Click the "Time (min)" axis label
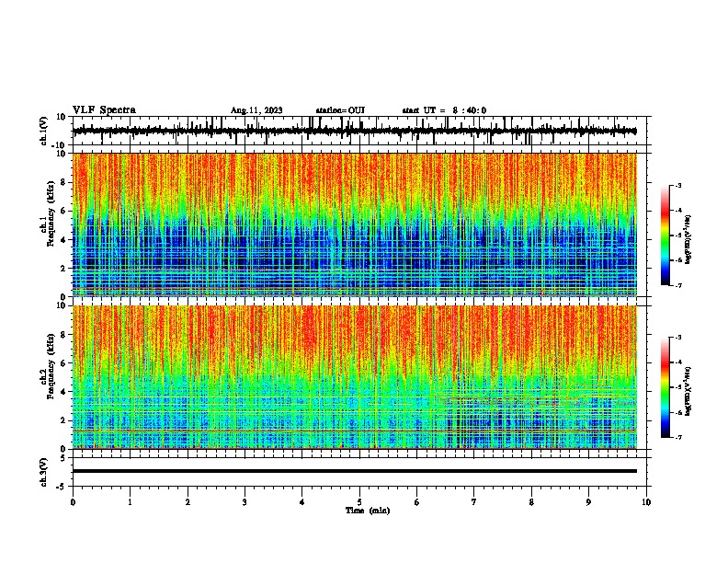Viewport: 728px width, 563px height. 368,511
